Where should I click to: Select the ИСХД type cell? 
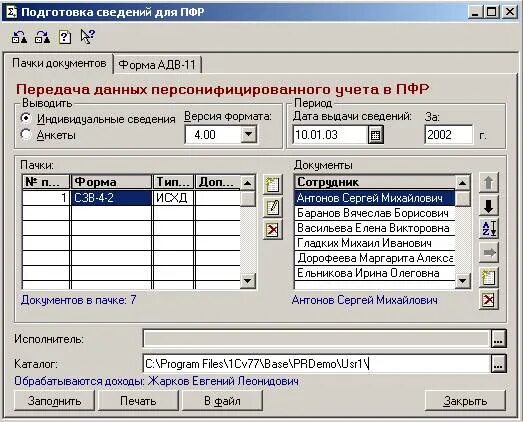(x=173, y=198)
